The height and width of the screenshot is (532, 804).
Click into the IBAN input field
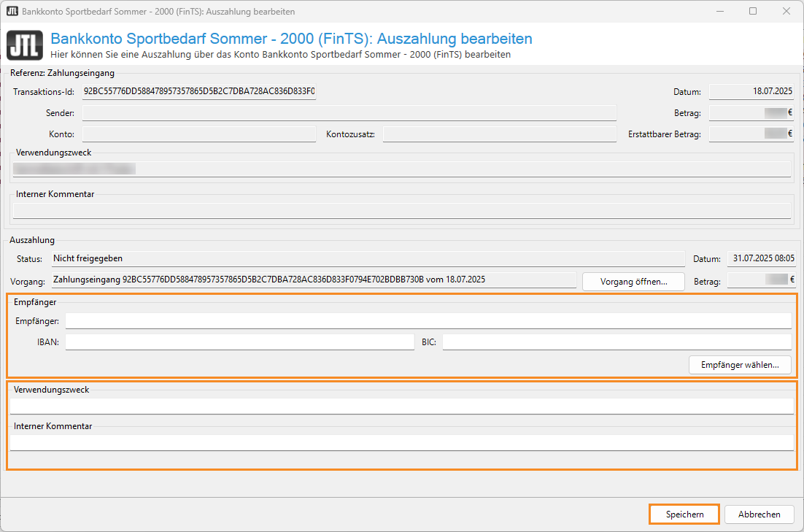tap(239, 342)
